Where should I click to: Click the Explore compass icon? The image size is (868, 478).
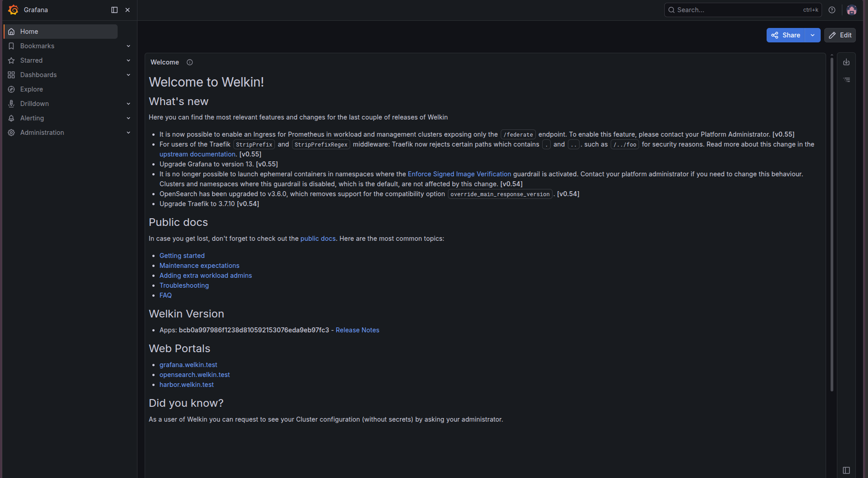point(11,89)
